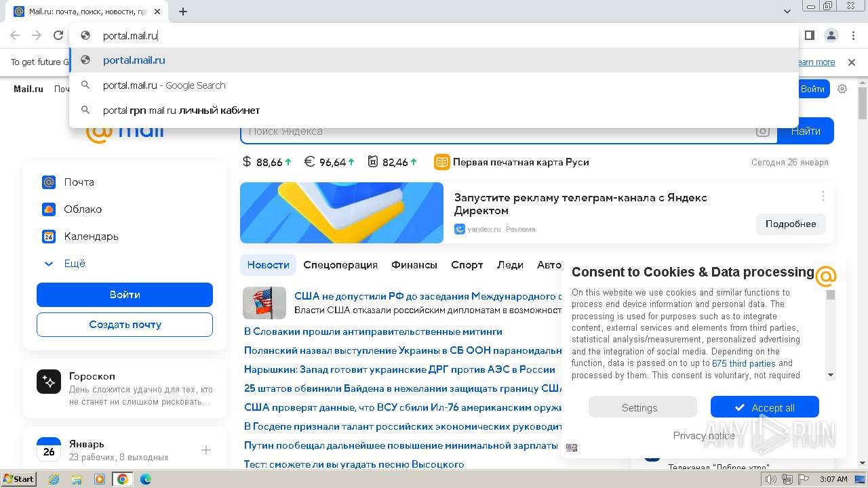Screen dimensions: 868x488
Task: Open the Гороскоп star icon
Action: [49, 382]
